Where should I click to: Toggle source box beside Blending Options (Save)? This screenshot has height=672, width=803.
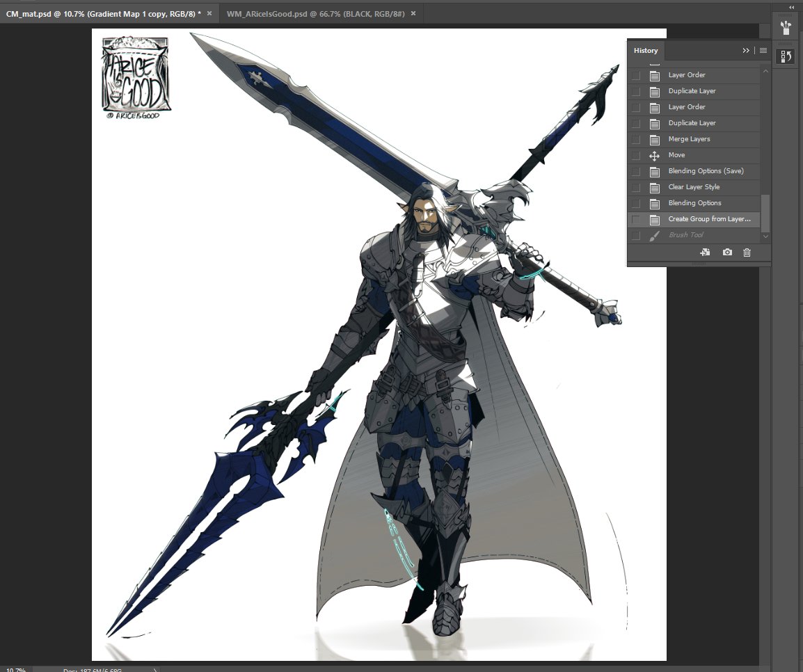point(636,171)
